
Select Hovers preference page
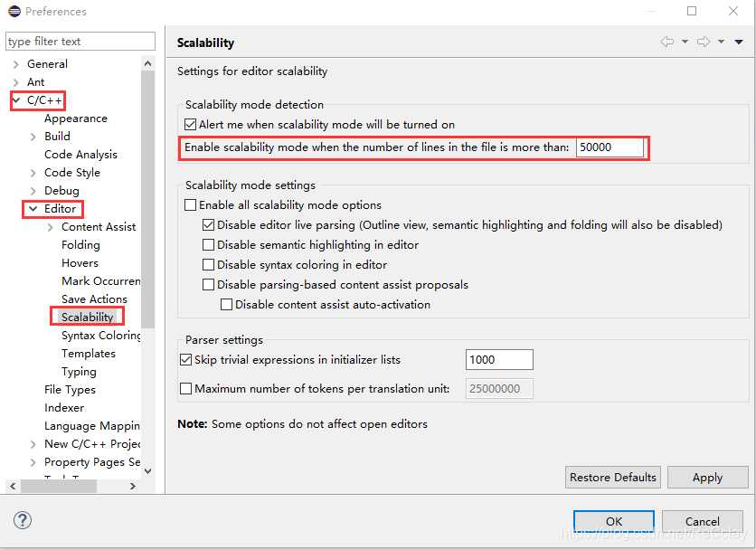click(80, 263)
